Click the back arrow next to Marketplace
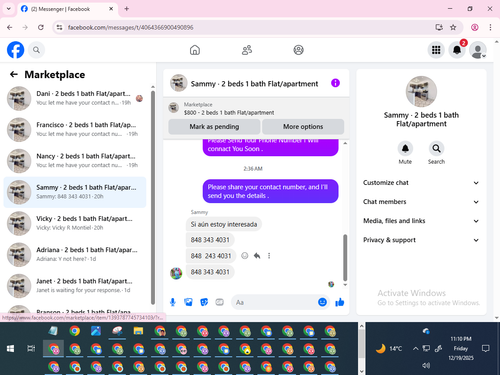The width and height of the screenshot is (500, 375). [14, 74]
